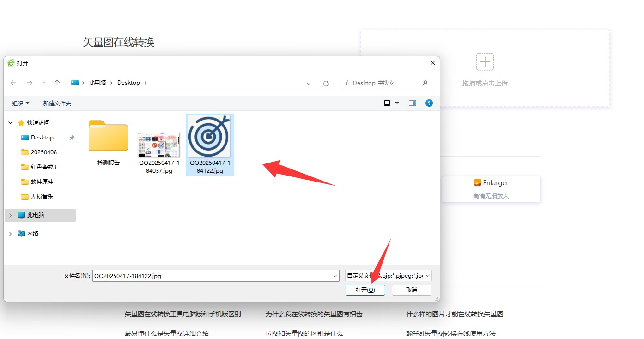Select the QQ20250417-184037.jpg thumbnail
The height and width of the screenshot is (339, 644).
pos(158,144)
